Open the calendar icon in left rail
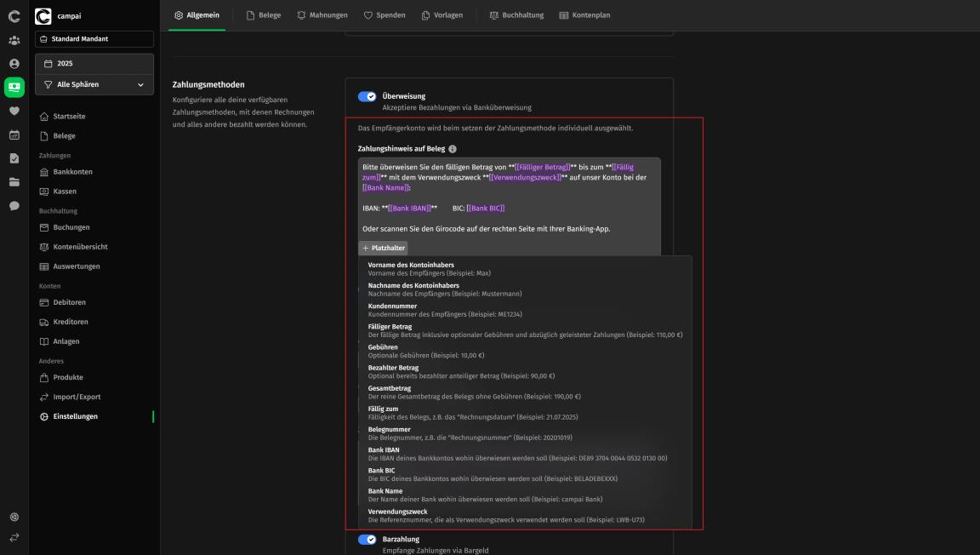The width and height of the screenshot is (980, 555). click(14, 134)
